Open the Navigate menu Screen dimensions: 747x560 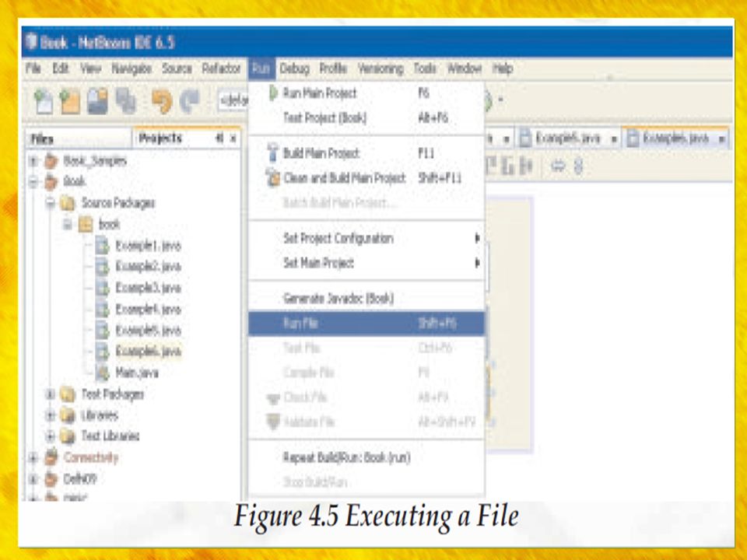pyautogui.click(x=132, y=68)
